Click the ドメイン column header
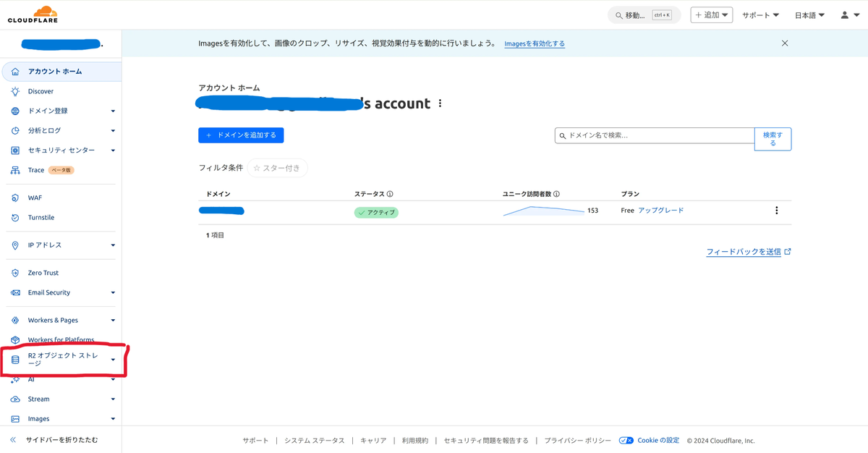This screenshot has width=868, height=453. click(x=218, y=195)
